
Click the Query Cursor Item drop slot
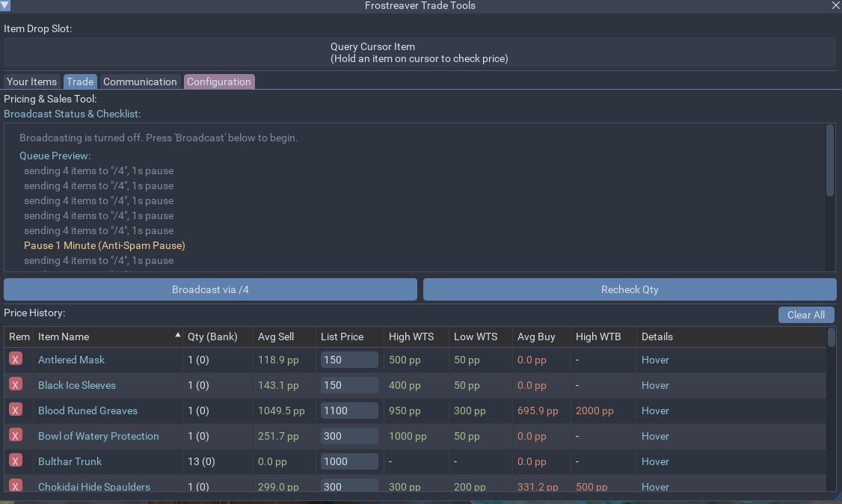420,52
